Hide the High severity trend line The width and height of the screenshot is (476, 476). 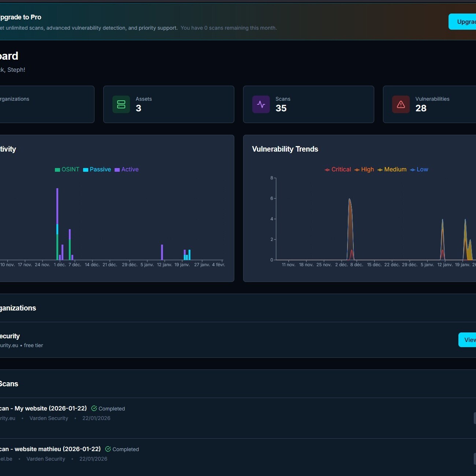[364, 170]
